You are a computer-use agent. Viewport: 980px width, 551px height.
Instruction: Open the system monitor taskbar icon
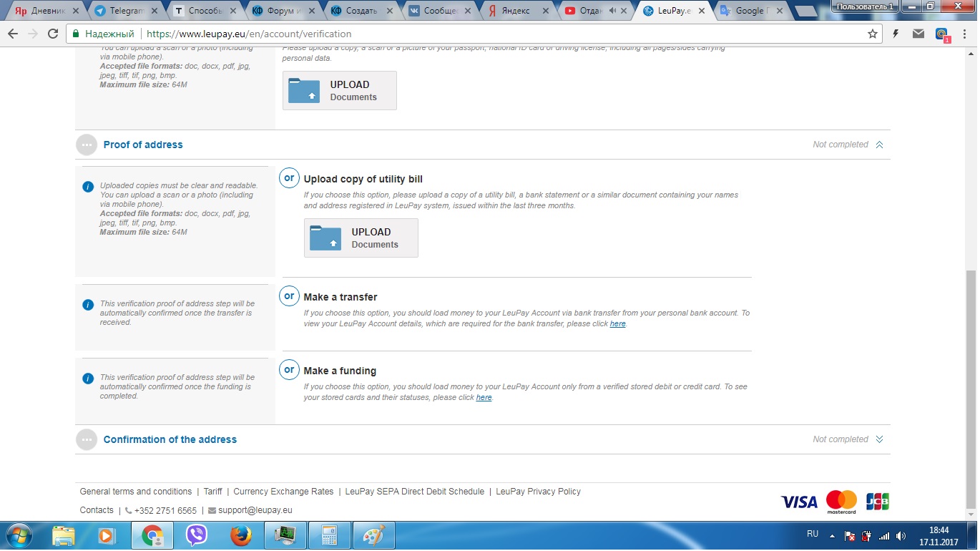tap(285, 535)
